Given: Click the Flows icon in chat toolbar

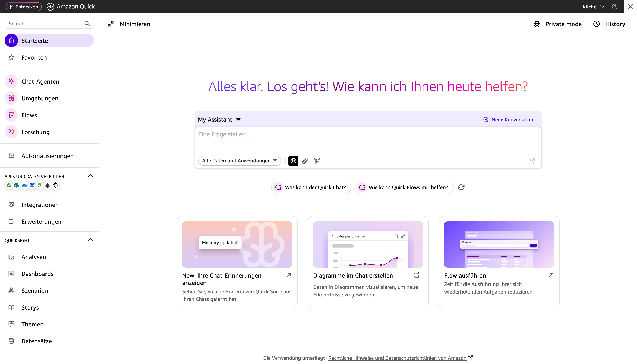Looking at the screenshot, I should click(x=317, y=161).
